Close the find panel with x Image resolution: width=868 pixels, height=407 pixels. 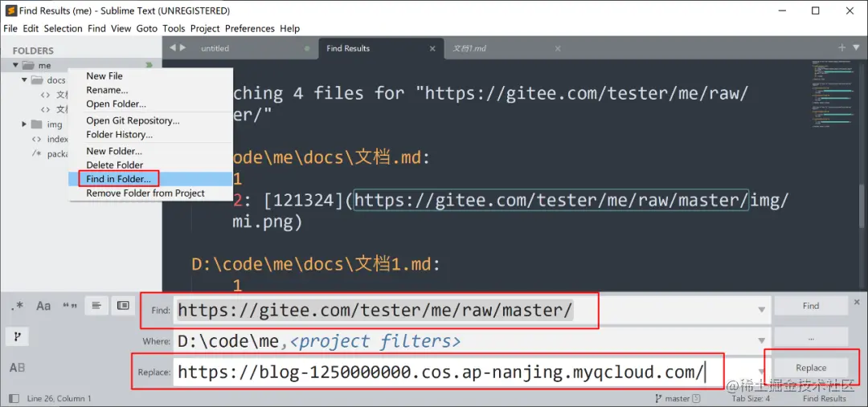click(x=857, y=302)
